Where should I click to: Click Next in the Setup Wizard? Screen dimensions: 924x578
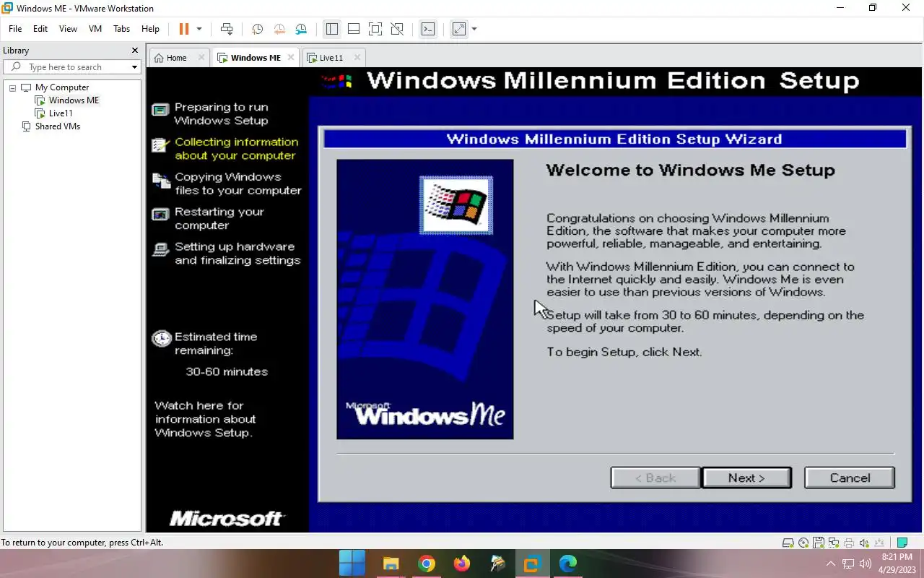click(746, 478)
